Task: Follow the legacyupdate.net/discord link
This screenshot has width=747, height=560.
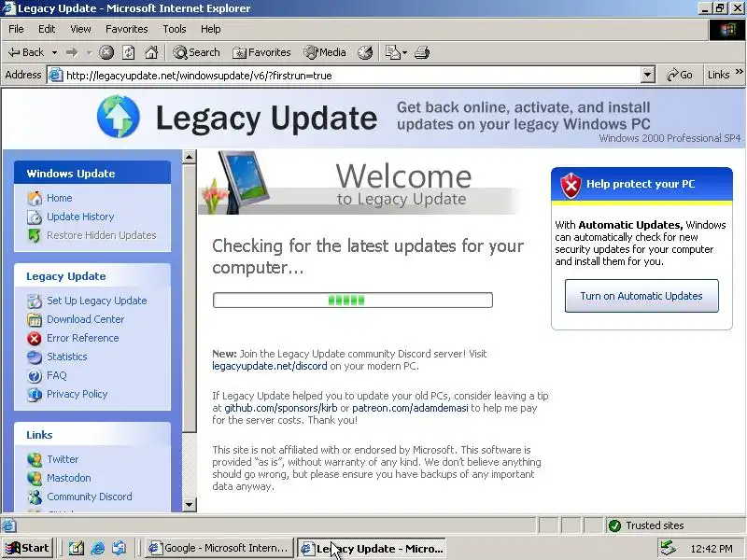Action: (x=270, y=366)
